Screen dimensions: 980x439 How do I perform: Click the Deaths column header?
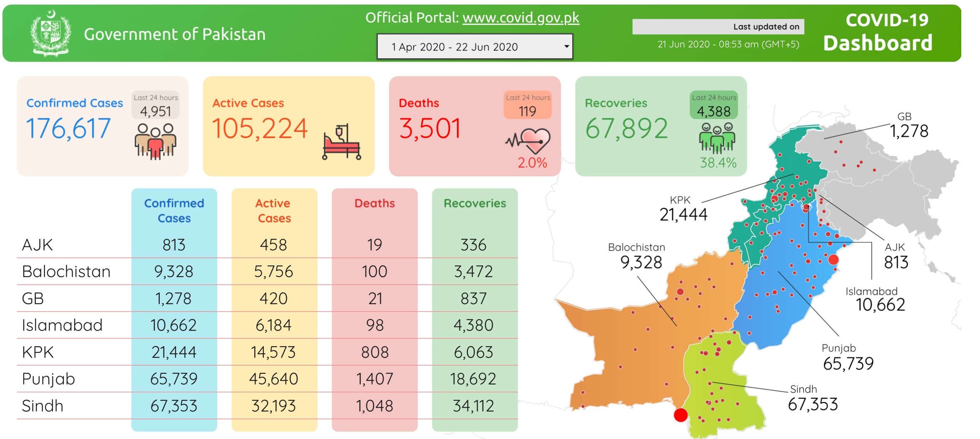click(x=375, y=203)
